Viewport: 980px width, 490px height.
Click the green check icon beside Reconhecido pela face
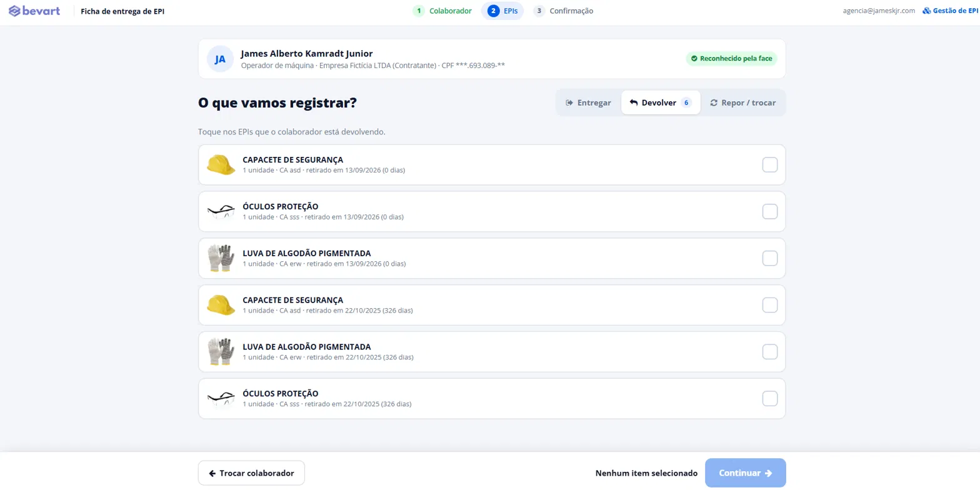694,59
